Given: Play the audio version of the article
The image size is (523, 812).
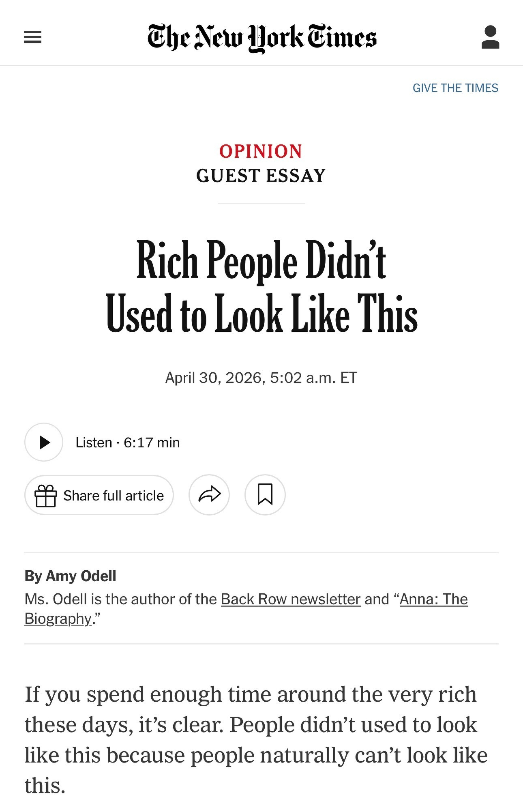Looking at the screenshot, I should tap(43, 443).
